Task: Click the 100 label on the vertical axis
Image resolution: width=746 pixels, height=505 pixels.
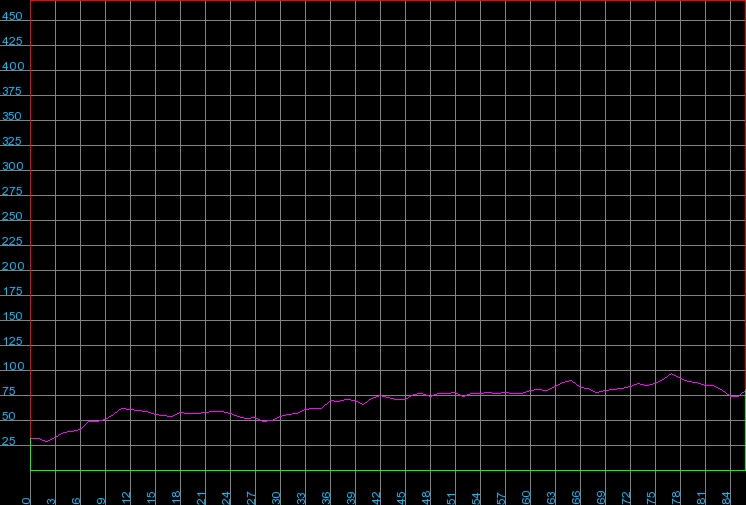Action: (13, 366)
